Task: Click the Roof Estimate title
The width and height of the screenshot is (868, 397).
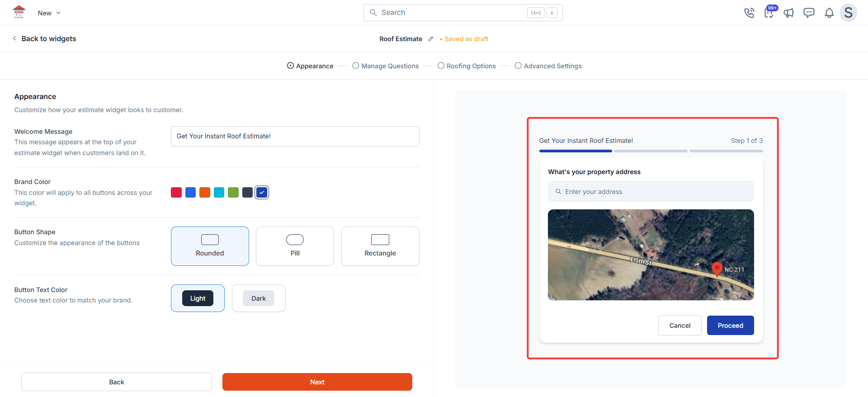Action: pyautogui.click(x=401, y=39)
